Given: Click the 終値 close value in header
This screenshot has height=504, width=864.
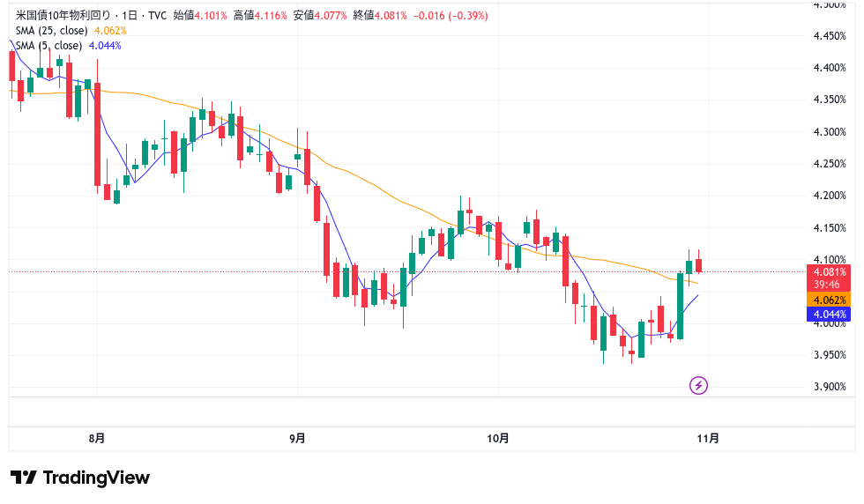Looking at the screenshot, I should point(389,16).
